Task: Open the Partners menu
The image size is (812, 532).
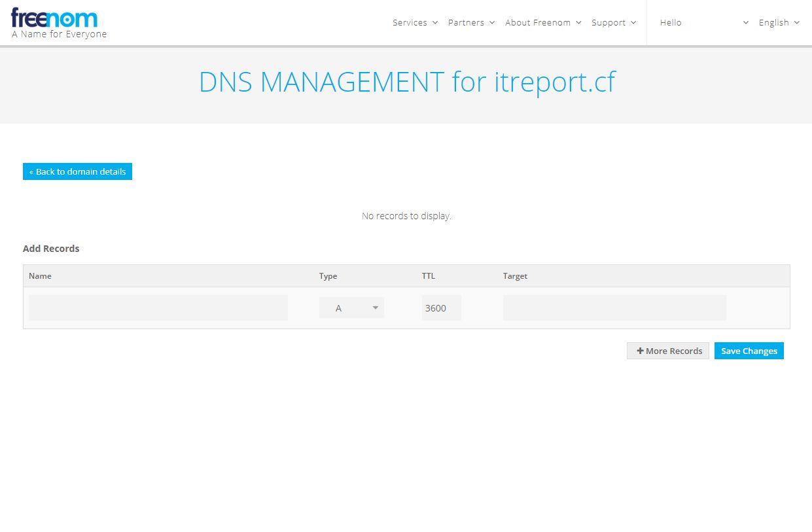Action: pyautogui.click(x=471, y=22)
